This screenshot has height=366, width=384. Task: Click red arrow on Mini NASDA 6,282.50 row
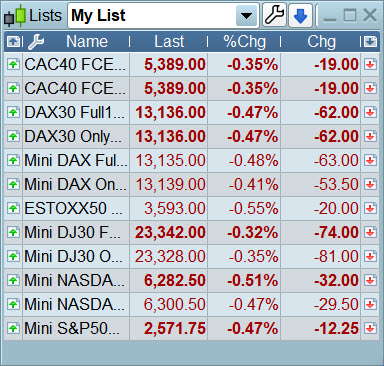click(x=370, y=280)
